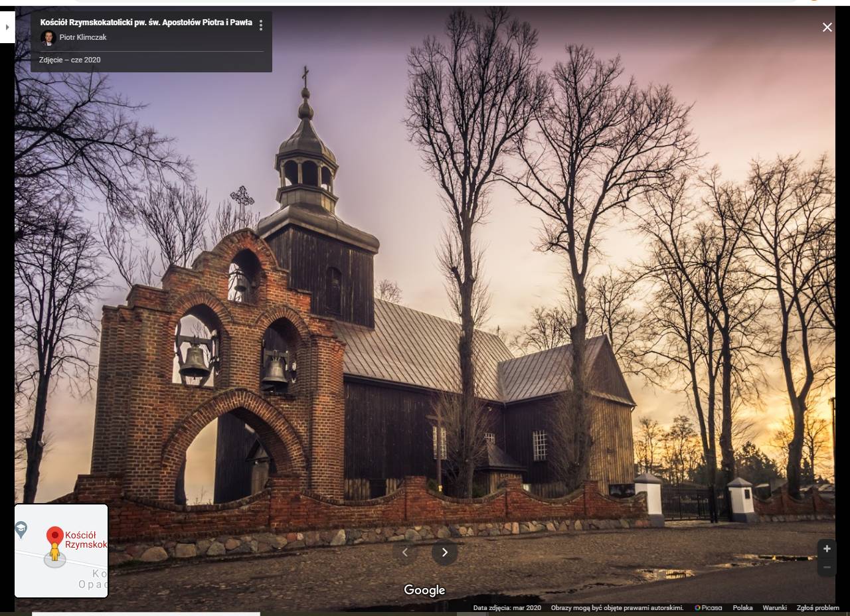Open the Picasa attribution link
This screenshot has height=616, width=850.
(x=709, y=608)
